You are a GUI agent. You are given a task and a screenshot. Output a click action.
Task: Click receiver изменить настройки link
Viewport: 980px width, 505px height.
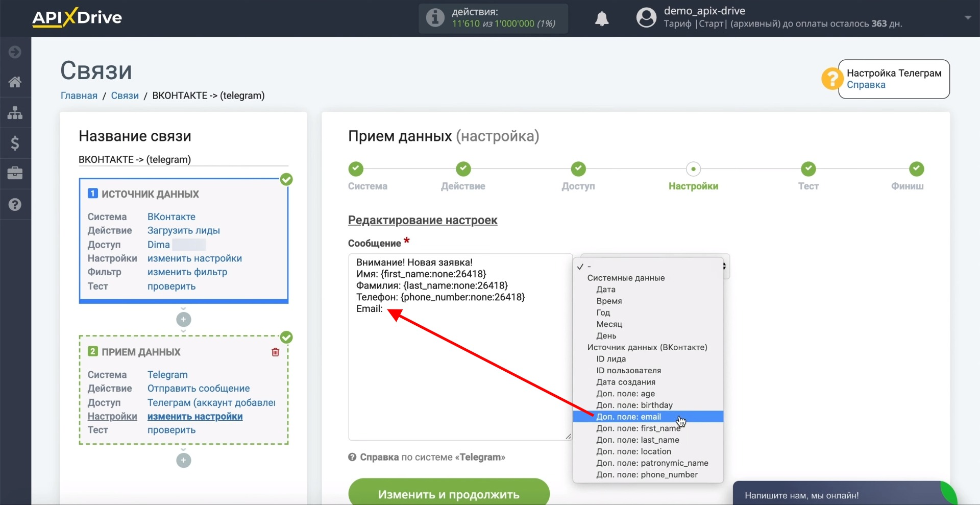[x=194, y=417]
